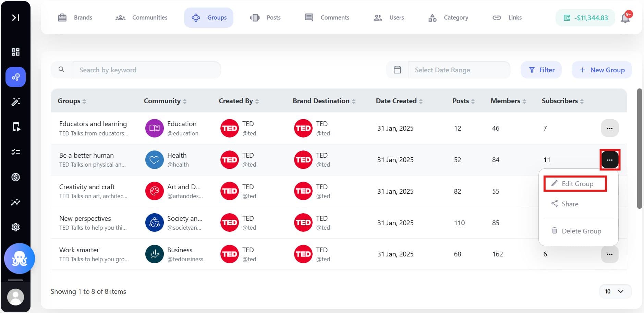Open the dashboard grid icon in sidebar
The image size is (644, 313).
point(15,52)
